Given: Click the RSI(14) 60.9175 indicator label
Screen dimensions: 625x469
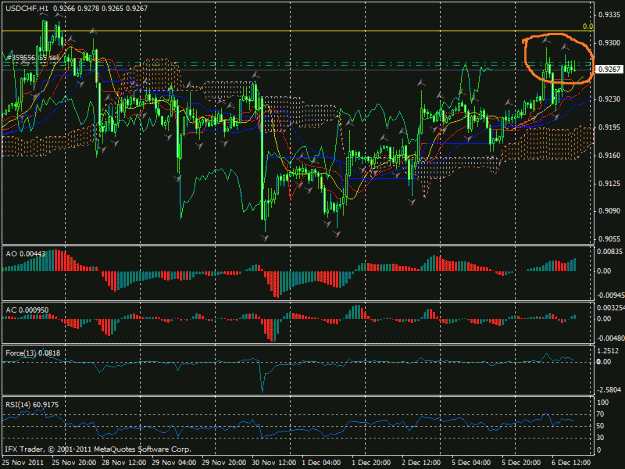Looking at the screenshot, I should 32,405.
